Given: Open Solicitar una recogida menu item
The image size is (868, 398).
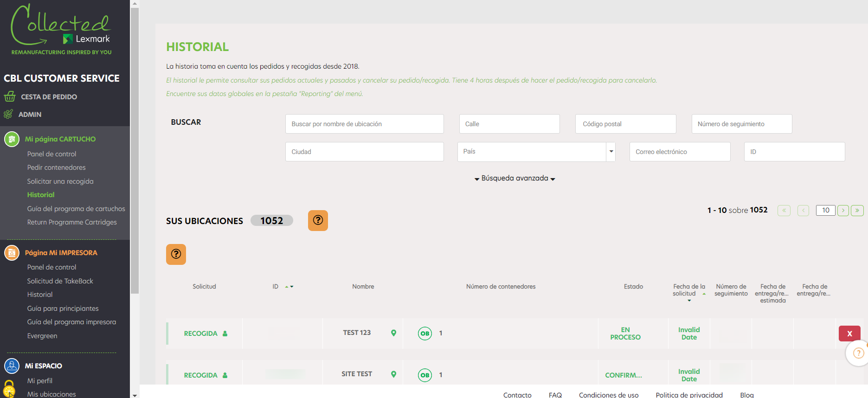Looking at the screenshot, I should 60,181.
